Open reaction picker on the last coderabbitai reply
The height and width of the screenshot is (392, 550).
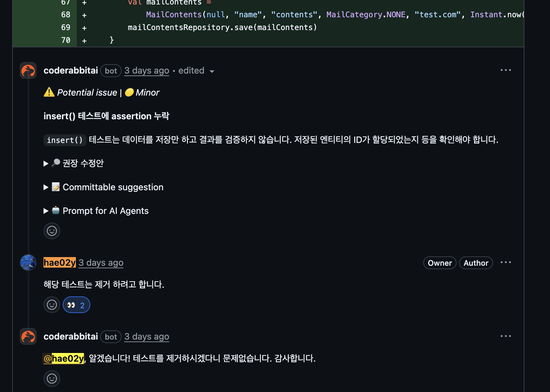click(52, 378)
